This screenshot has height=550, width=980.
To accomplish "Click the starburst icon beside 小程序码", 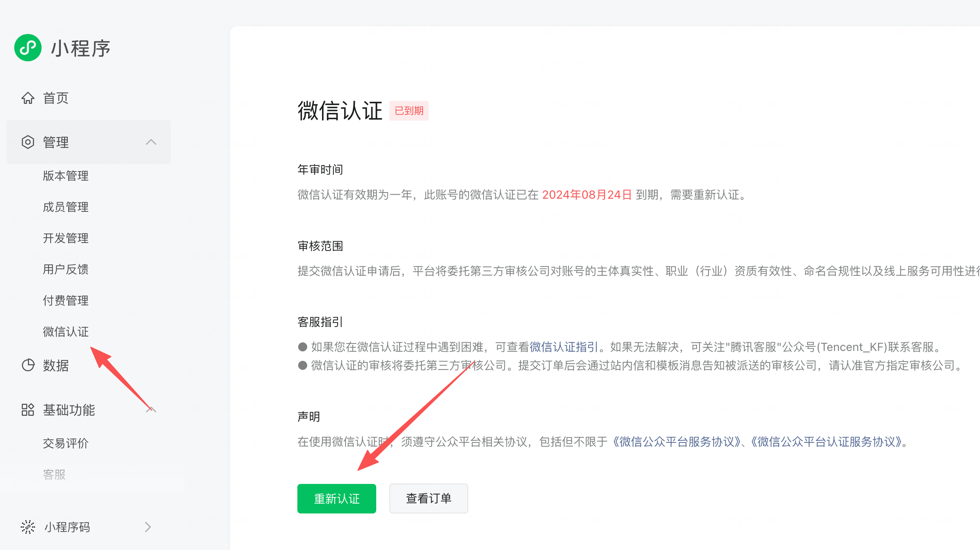I will click(x=28, y=527).
